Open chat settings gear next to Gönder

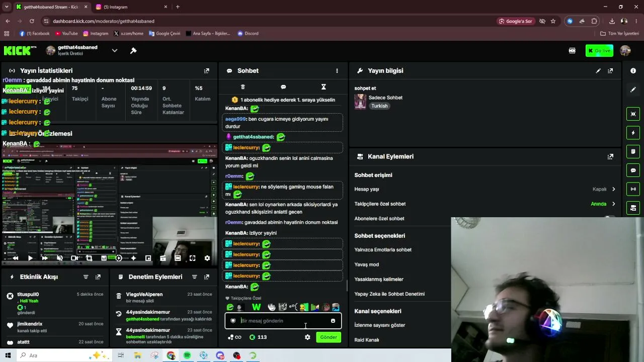307,337
